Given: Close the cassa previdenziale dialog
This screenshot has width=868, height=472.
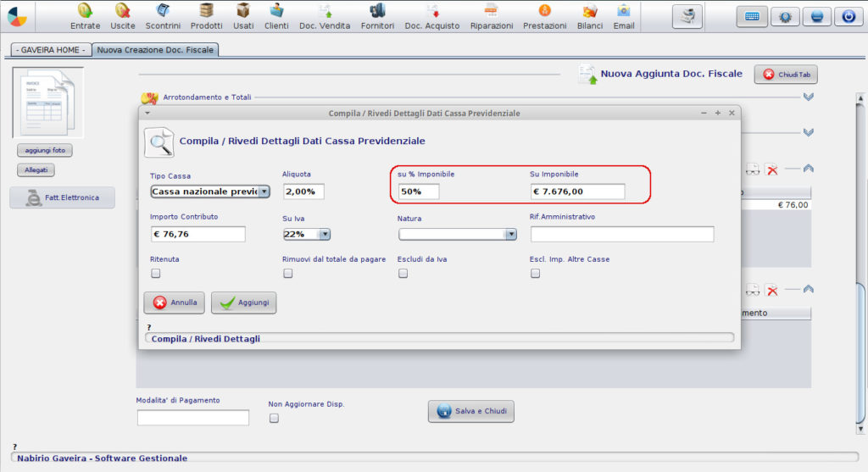Looking at the screenshot, I should coord(732,113).
